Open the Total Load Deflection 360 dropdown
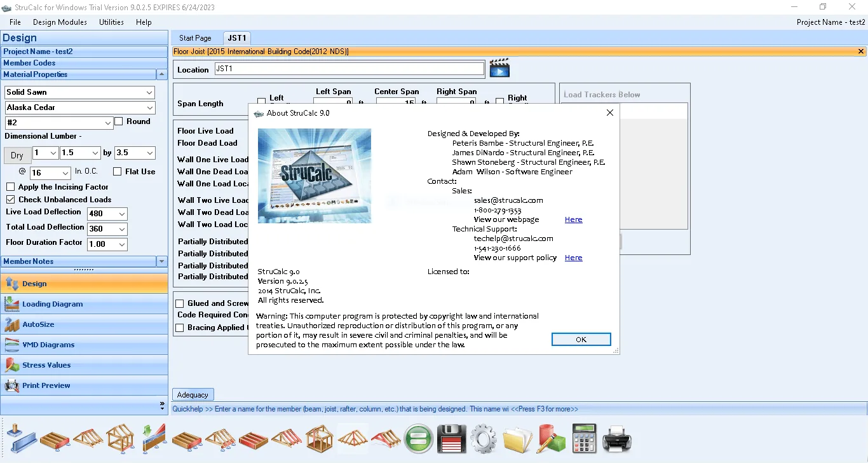868x463 pixels. pyautogui.click(x=122, y=229)
